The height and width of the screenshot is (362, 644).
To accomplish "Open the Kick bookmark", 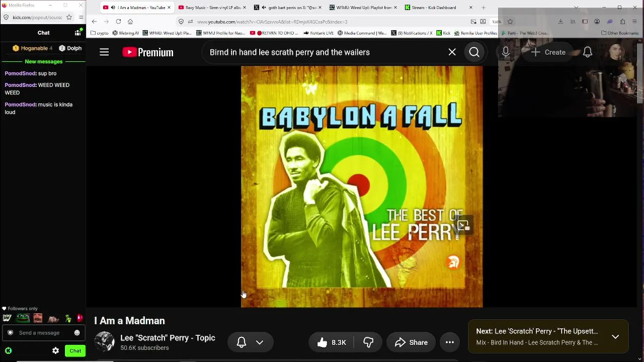I will pos(444,33).
